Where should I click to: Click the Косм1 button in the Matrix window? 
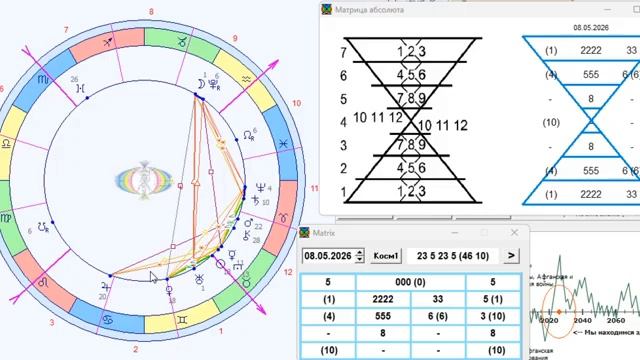click(386, 256)
